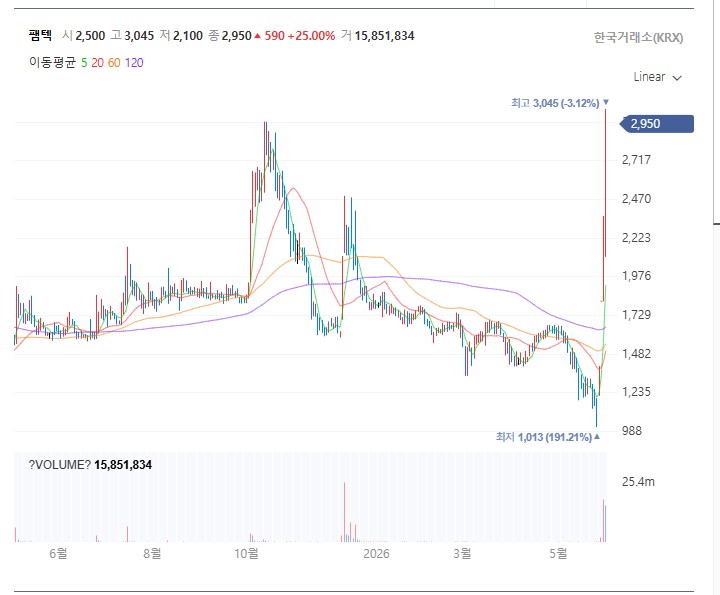Click the 1,729 price axis label
This screenshot has height=595, width=720.
[636, 315]
